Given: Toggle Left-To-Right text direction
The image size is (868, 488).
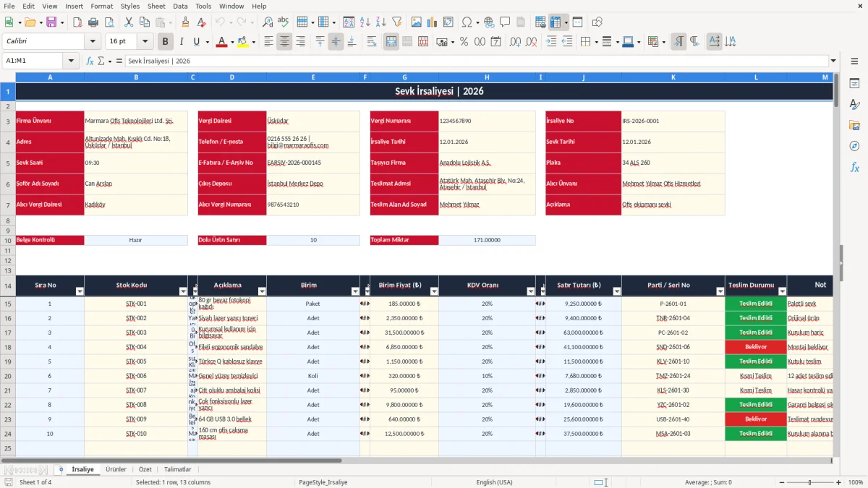Looking at the screenshot, I should point(678,42).
